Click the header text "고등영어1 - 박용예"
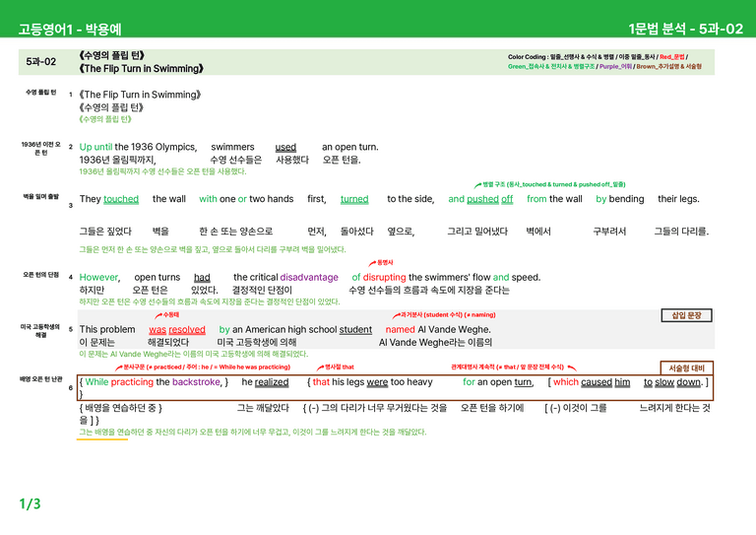Screen dimensions: 756x535 [x=70, y=30]
